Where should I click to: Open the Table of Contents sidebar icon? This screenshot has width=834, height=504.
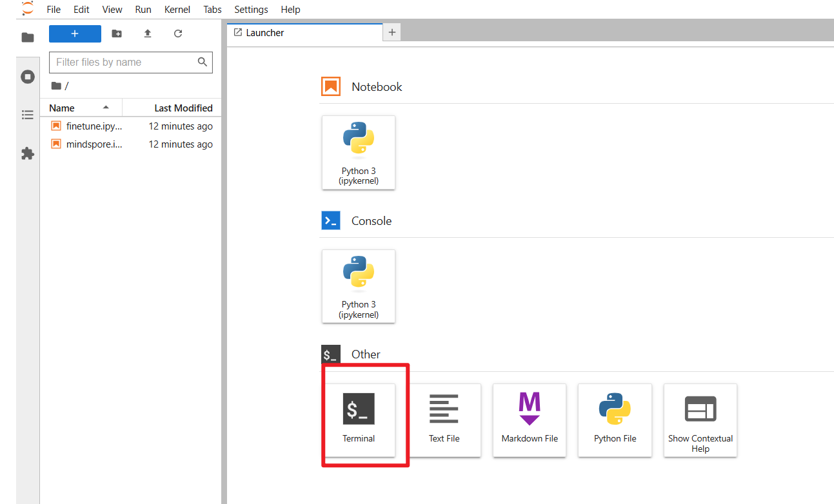click(28, 115)
